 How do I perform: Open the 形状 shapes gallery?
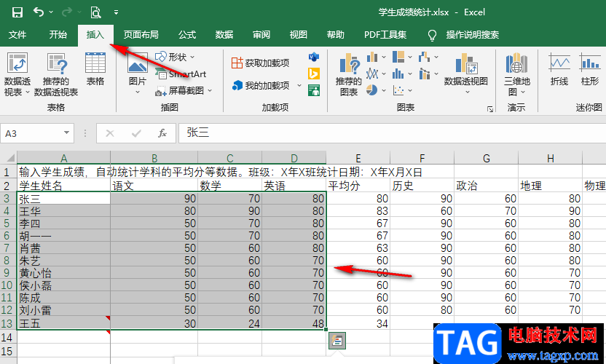(x=175, y=58)
